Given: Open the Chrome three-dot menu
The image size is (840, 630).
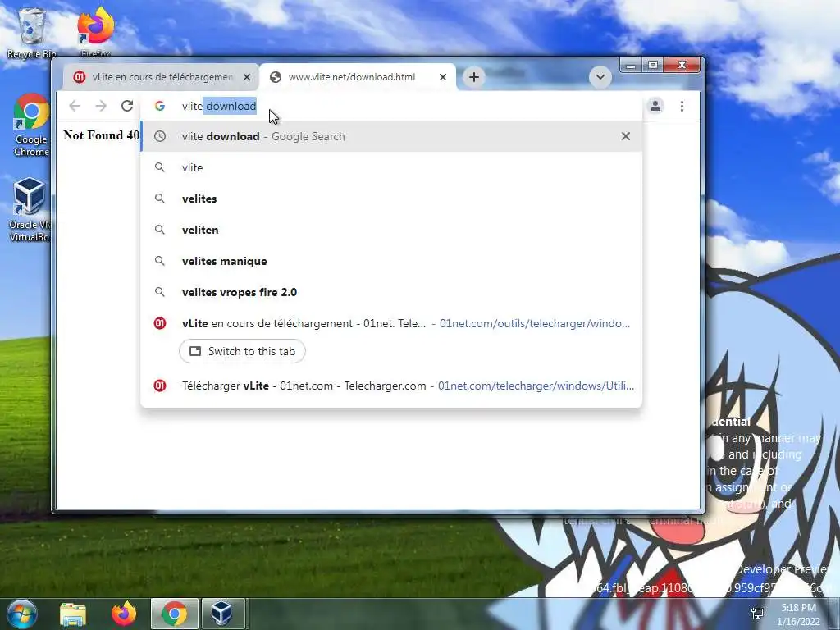Looking at the screenshot, I should pyautogui.click(x=682, y=106).
